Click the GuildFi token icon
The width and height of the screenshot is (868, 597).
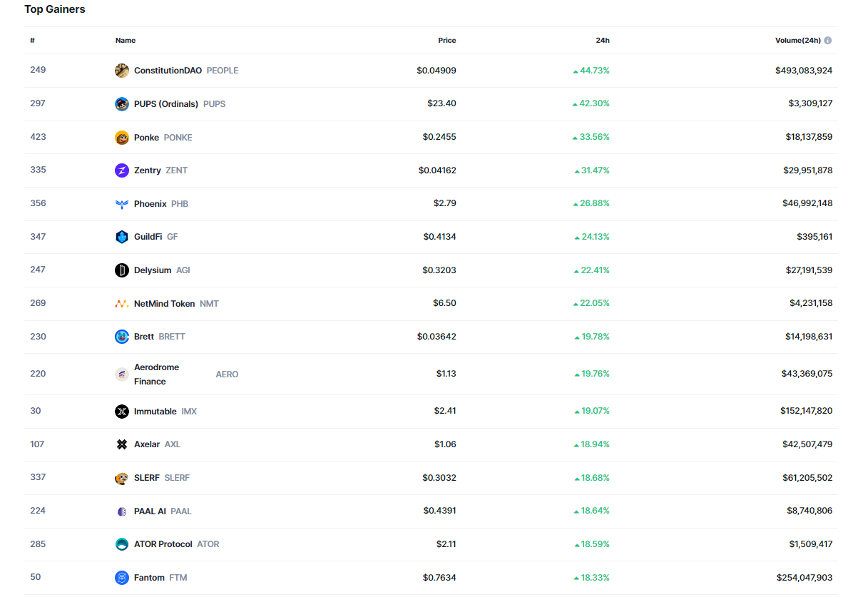pos(122,237)
